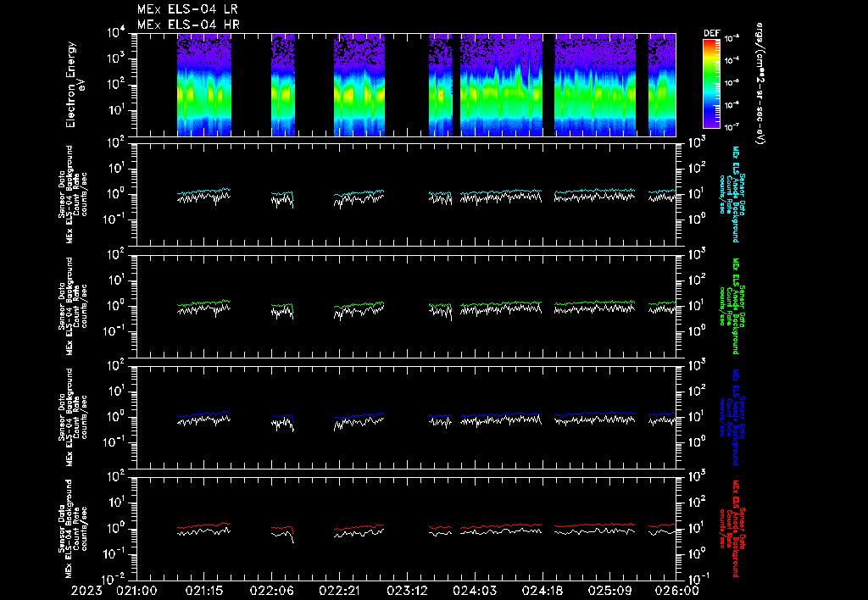Select the "Electron Energy eV" axis label
The width and height of the screenshot is (868, 600).
[x=75, y=85]
